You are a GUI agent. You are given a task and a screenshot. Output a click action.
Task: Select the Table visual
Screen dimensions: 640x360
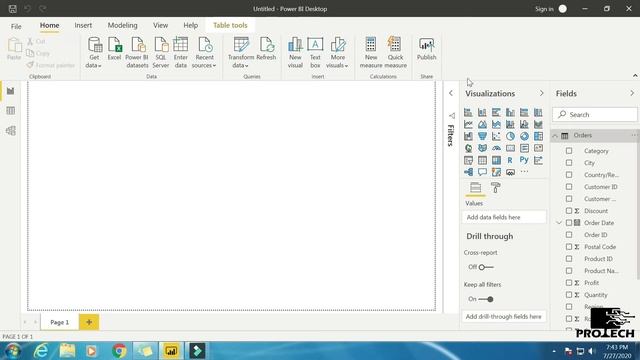[482, 160]
